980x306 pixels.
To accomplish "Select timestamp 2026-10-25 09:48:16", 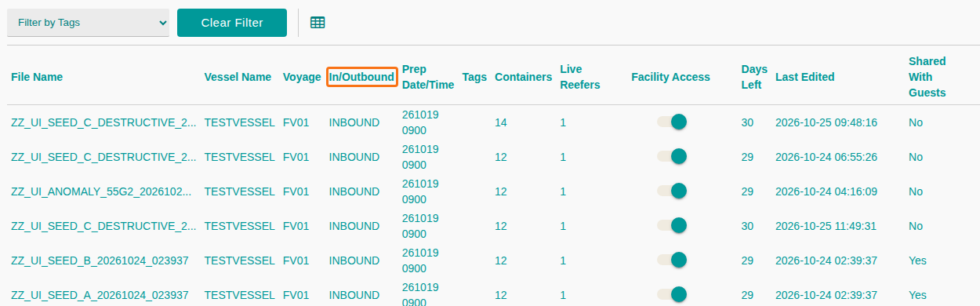I will (x=826, y=122).
